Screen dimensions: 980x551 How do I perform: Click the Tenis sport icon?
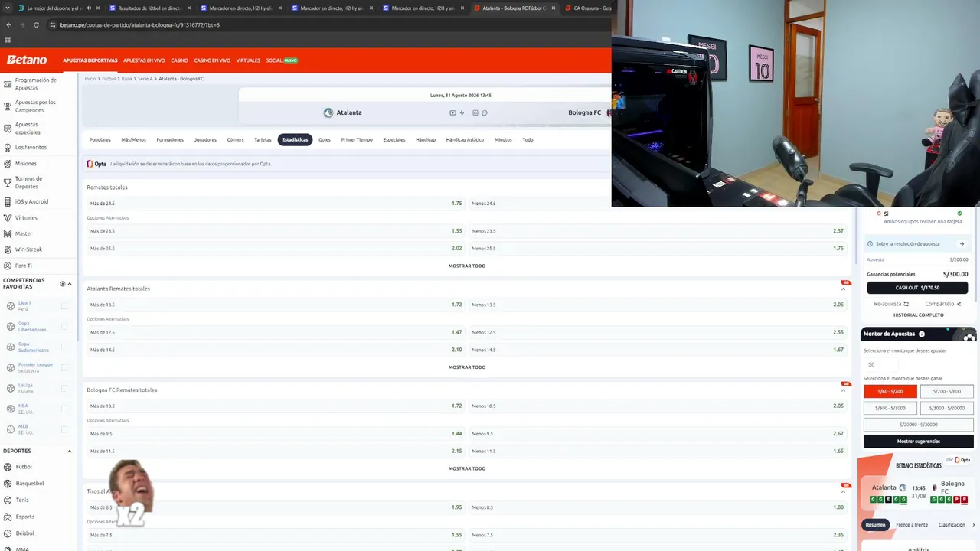coord(8,500)
